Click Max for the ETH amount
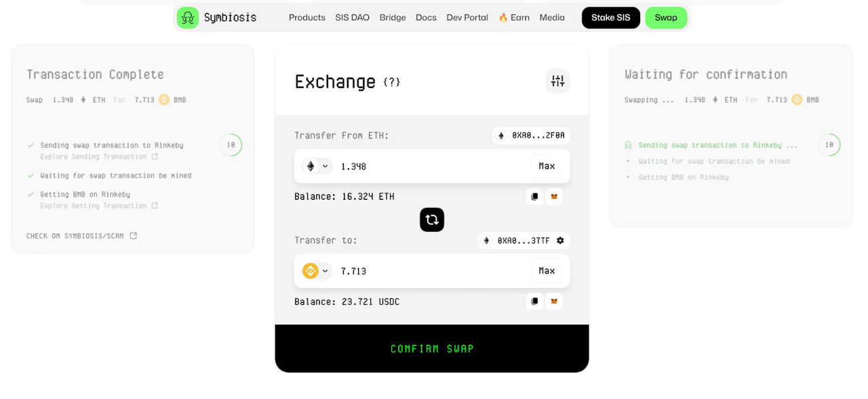This screenshot has width=868, height=399. tap(547, 166)
